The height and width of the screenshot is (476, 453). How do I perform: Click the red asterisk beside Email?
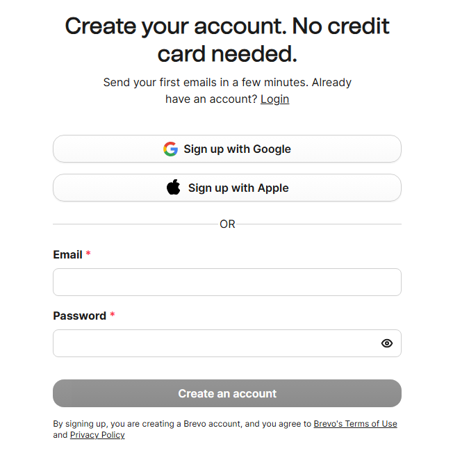[88, 254]
